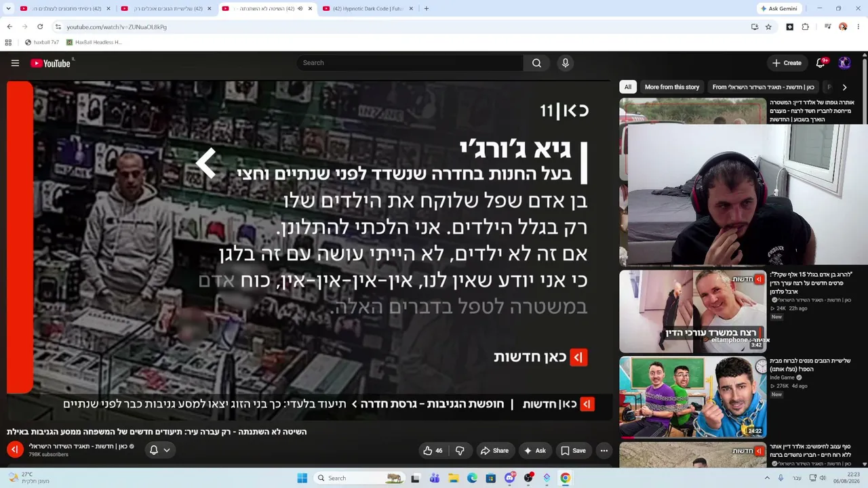Open the כאן | חדשות channel name link

point(77,446)
